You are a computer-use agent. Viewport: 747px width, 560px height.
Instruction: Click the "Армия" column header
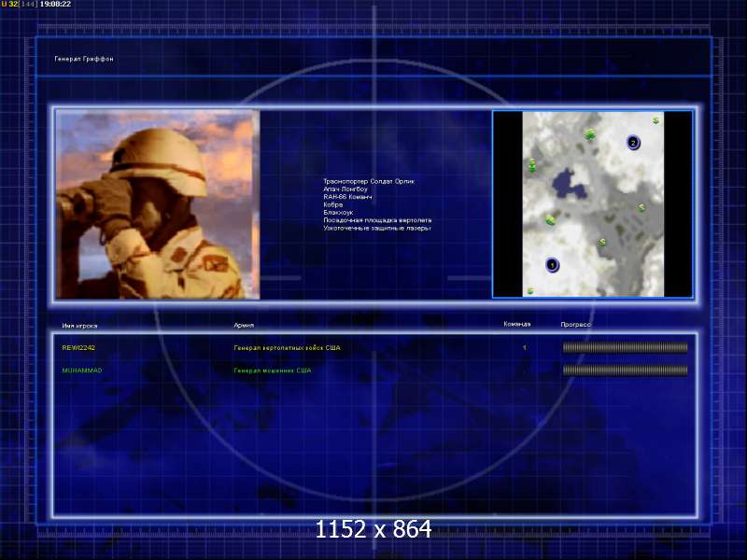tap(244, 325)
